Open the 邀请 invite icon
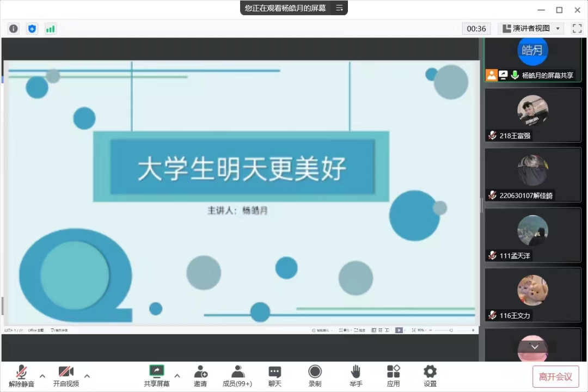Viewport: 588px width, 392px height. point(200,376)
